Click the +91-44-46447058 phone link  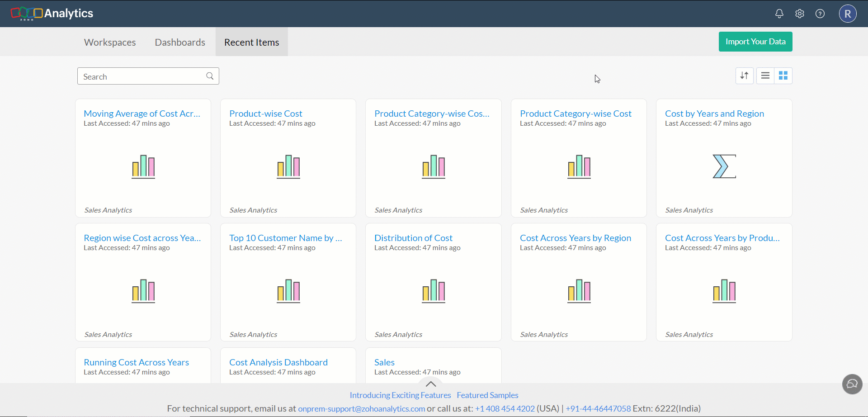[x=598, y=408]
